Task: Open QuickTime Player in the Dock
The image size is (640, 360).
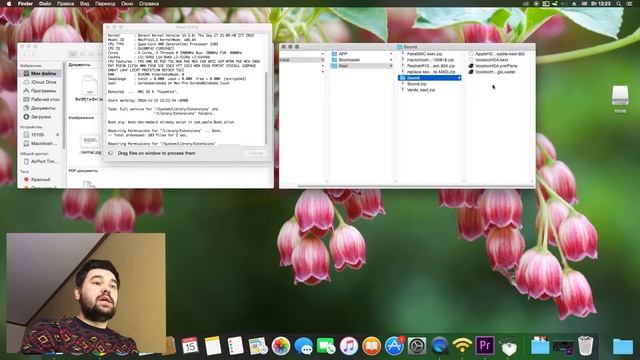Action: coord(440,346)
